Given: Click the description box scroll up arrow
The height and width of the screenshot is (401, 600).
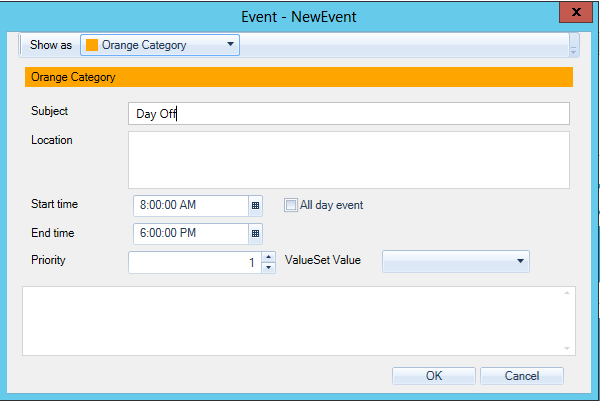Looking at the screenshot, I should 567,294.
